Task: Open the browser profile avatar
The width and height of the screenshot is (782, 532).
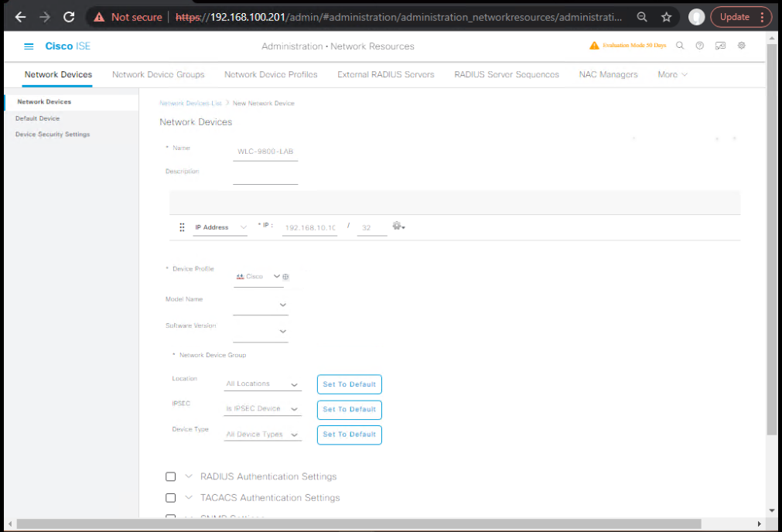Action: (696, 17)
